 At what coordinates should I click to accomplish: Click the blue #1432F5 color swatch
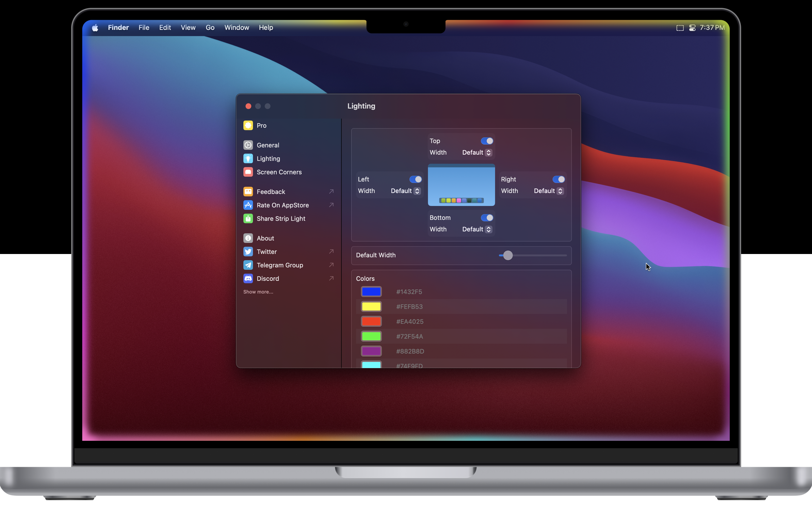tap(371, 292)
